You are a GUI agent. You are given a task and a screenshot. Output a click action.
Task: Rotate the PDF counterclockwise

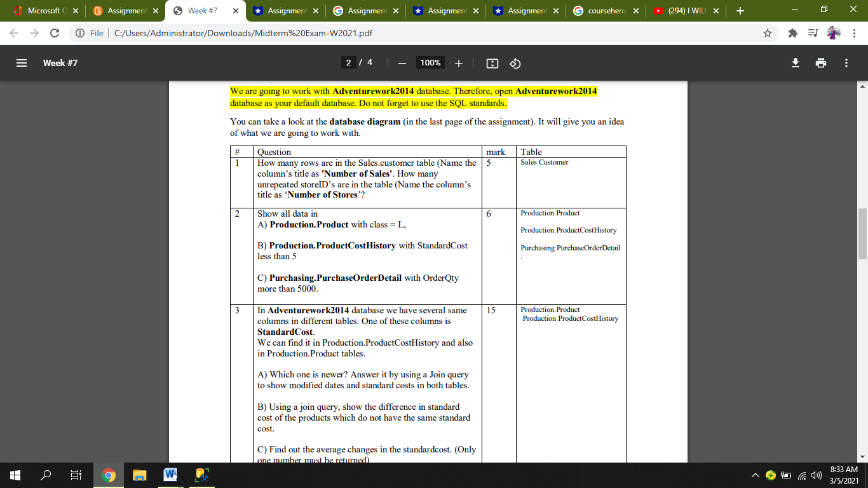pyautogui.click(x=515, y=63)
